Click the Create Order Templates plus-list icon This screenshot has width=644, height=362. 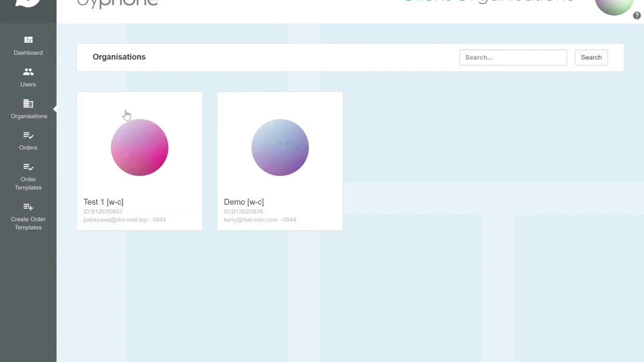(x=28, y=207)
